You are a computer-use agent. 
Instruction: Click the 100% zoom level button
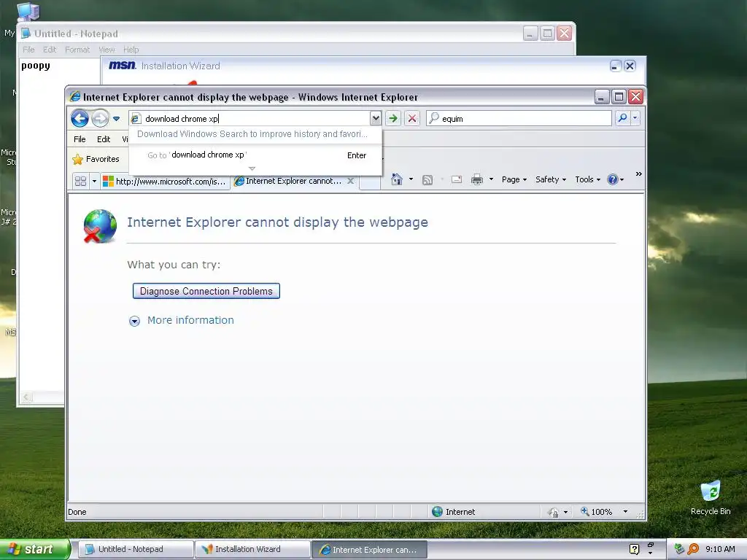pos(596,511)
